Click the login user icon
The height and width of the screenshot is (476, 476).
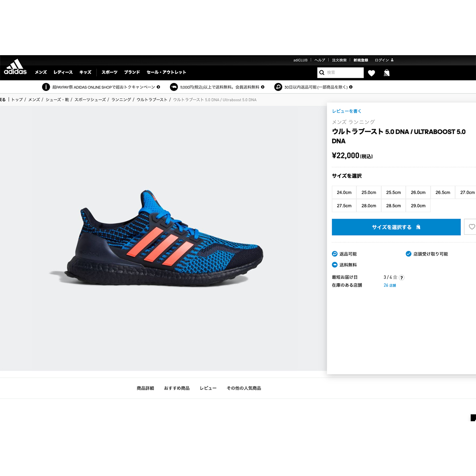click(392, 60)
